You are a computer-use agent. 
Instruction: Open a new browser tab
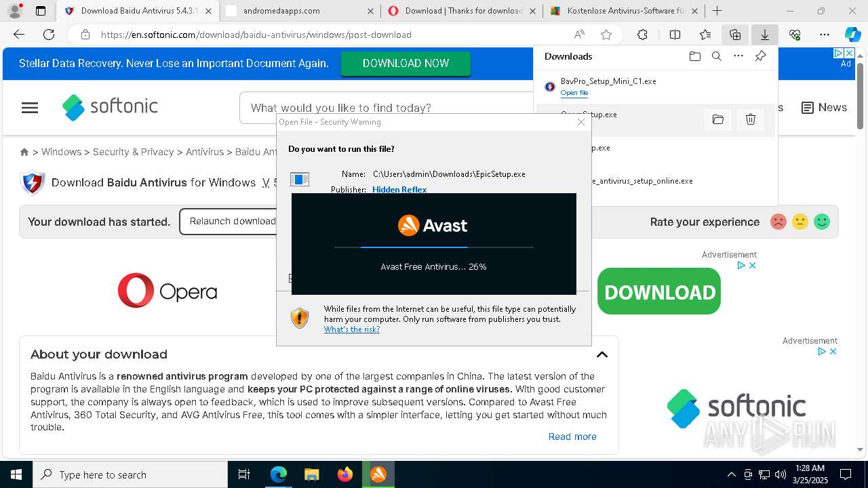pyautogui.click(x=717, y=11)
